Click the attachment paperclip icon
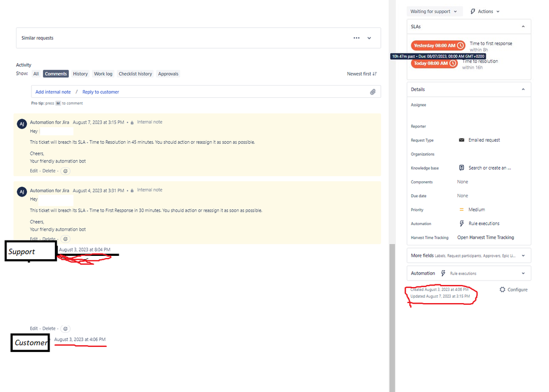The width and height of the screenshot is (549, 392). 373,92
